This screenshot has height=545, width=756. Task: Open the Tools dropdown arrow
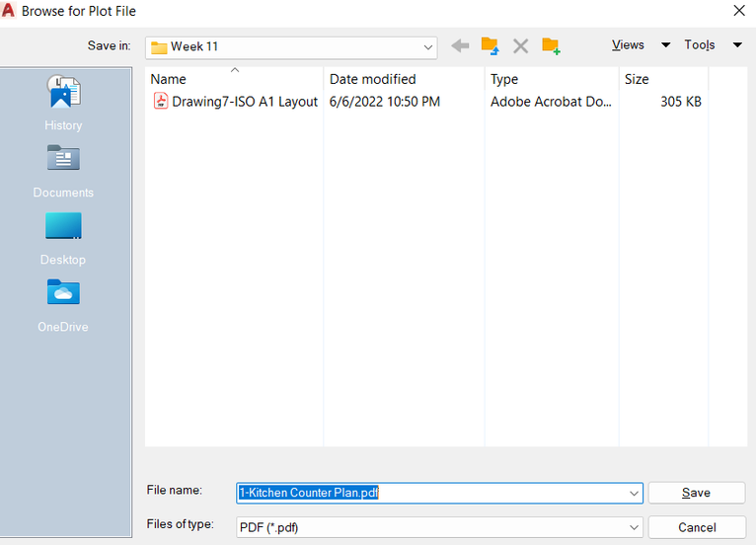[x=737, y=44]
